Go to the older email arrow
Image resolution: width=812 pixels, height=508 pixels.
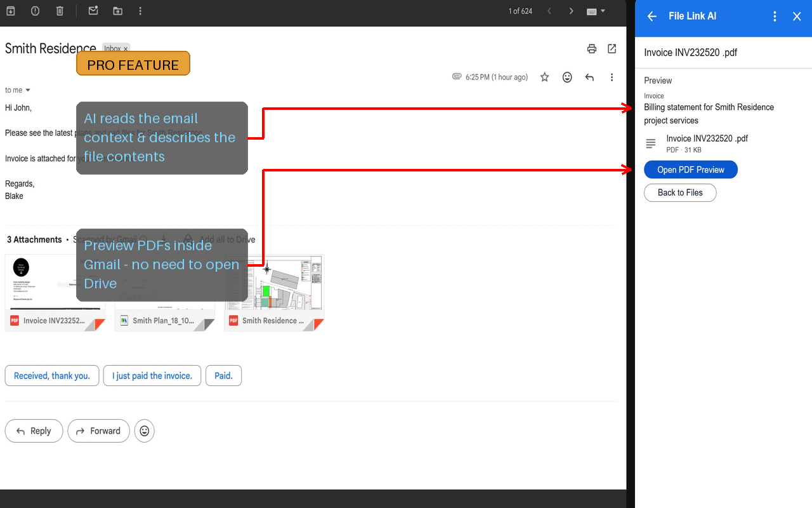(x=571, y=11)
